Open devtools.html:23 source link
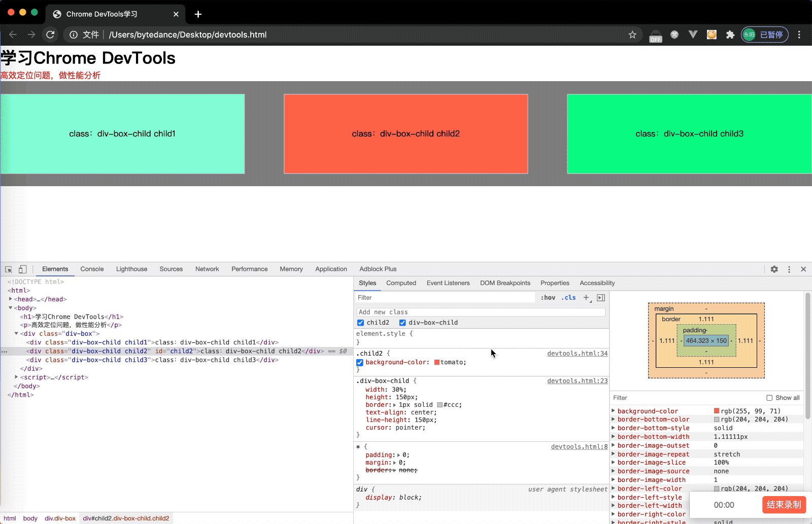The width and height of the screenshot is (812, 524). point(578,381)
